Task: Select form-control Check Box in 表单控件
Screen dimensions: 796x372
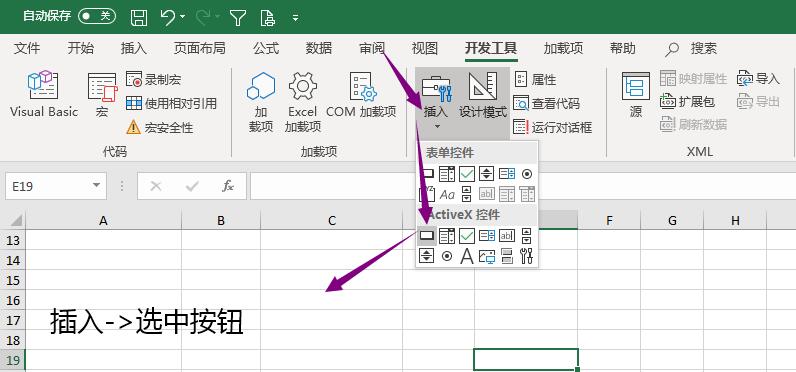Action: point(467,174)
